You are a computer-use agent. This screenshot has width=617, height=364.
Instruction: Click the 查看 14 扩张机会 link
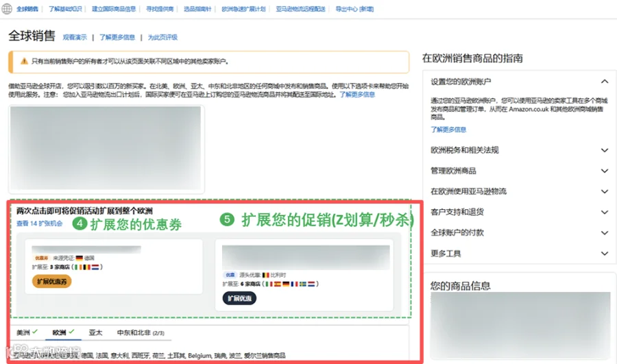coord(39,223)
